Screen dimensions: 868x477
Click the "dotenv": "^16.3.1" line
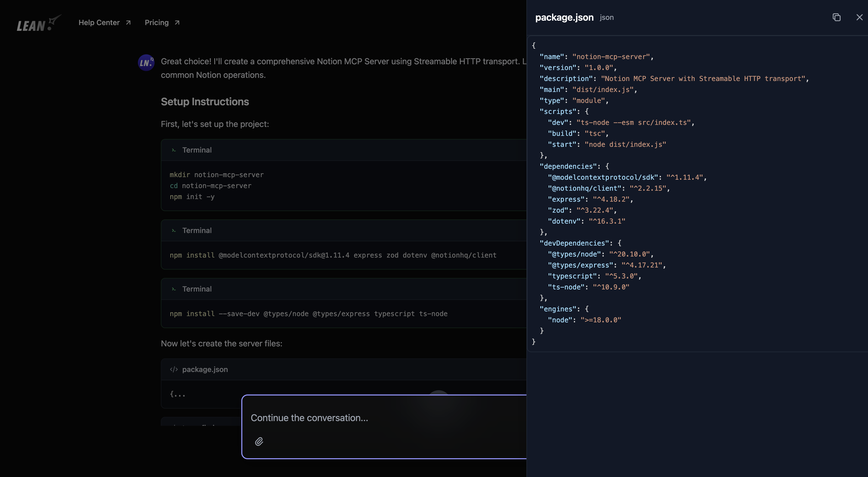pyautogui.click(x=586, y=221)
